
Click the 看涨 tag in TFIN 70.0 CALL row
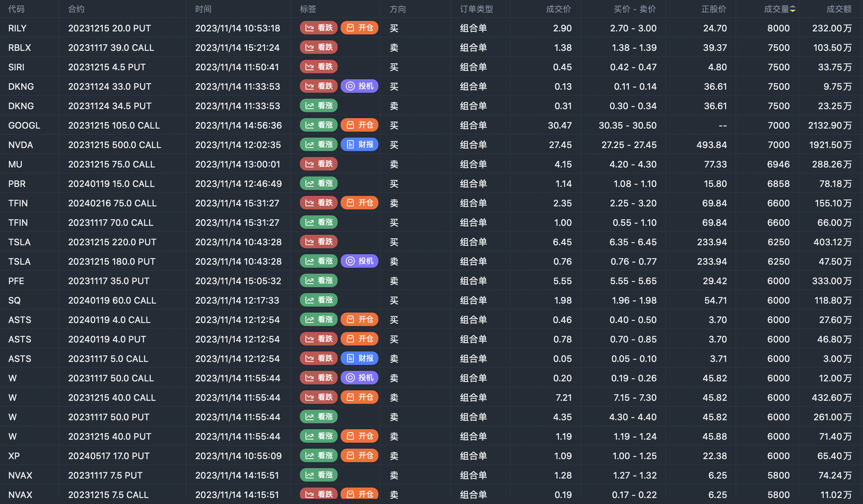point(319,222)
